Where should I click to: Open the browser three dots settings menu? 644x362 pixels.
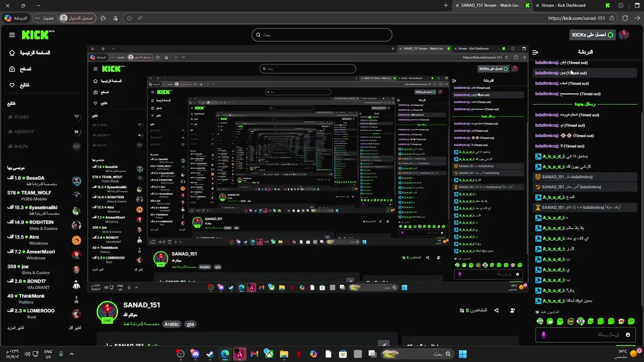(37, 18)
